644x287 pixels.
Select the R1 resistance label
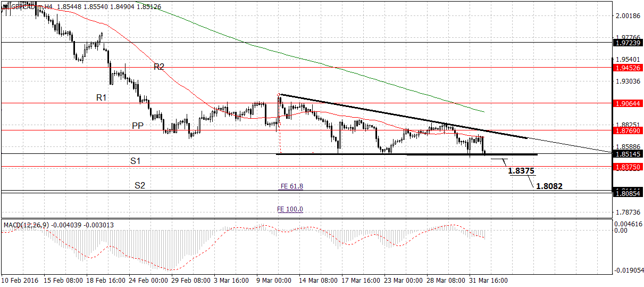click(102, 97)
